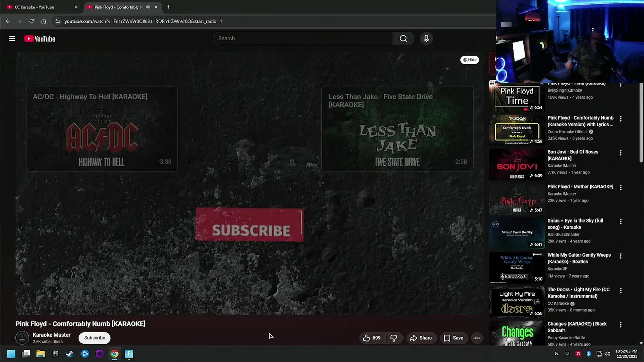This screenshot has width=644, height=362.
Task: Open Windows Start menu
Action: pyautogui.click(x=11, y=354)
